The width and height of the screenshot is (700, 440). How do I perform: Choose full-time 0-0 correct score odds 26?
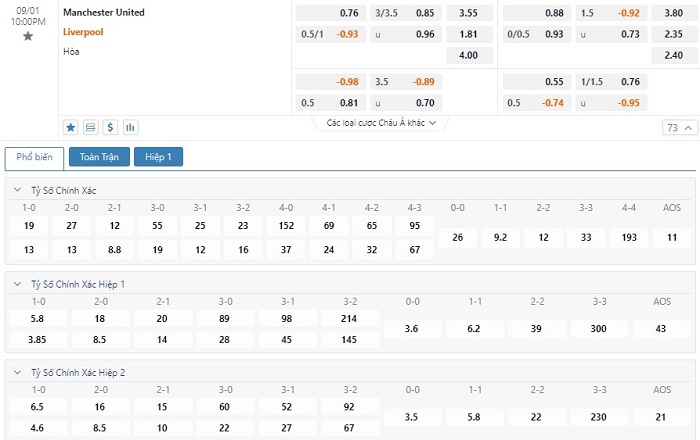[x=457, y=238]
